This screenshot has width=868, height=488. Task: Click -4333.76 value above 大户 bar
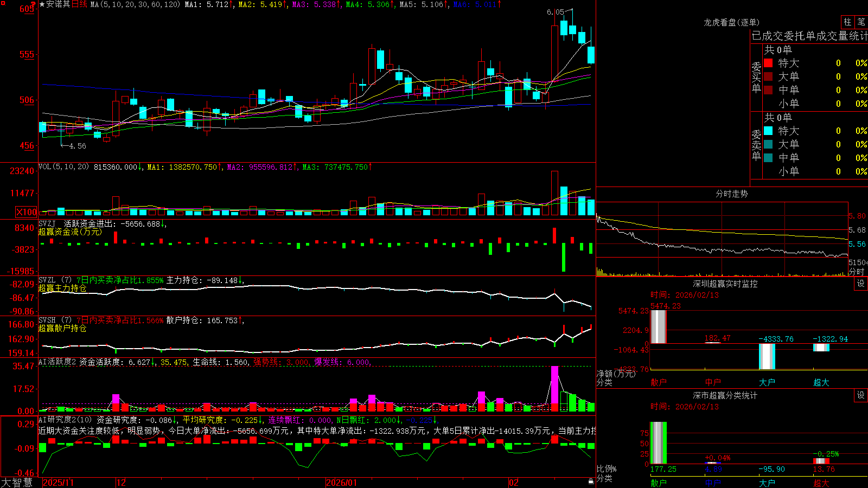(776, 339)
